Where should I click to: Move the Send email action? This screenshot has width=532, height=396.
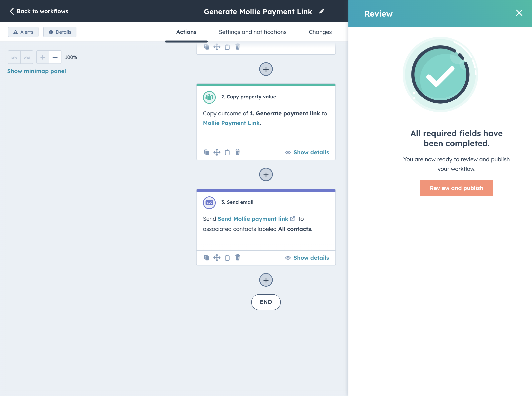click(217, 258)
